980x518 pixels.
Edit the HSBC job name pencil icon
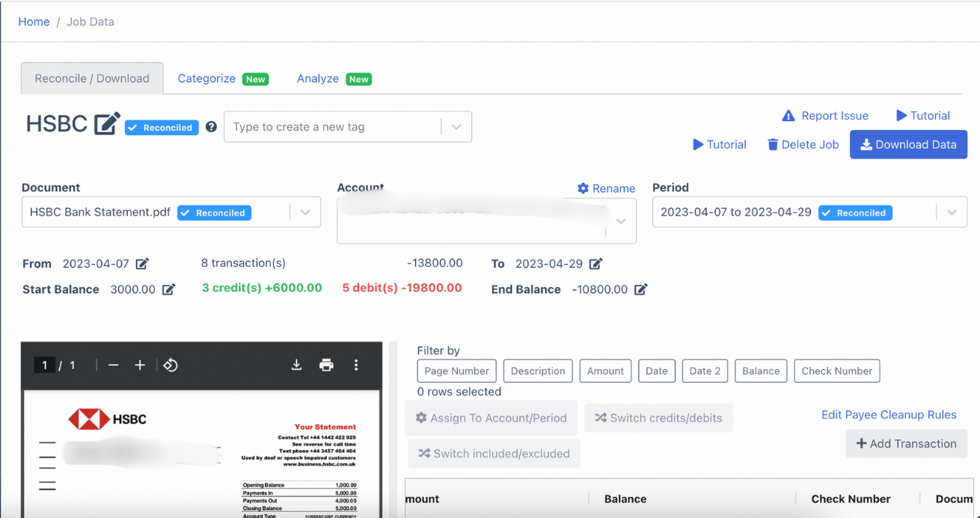pos(107,124)
